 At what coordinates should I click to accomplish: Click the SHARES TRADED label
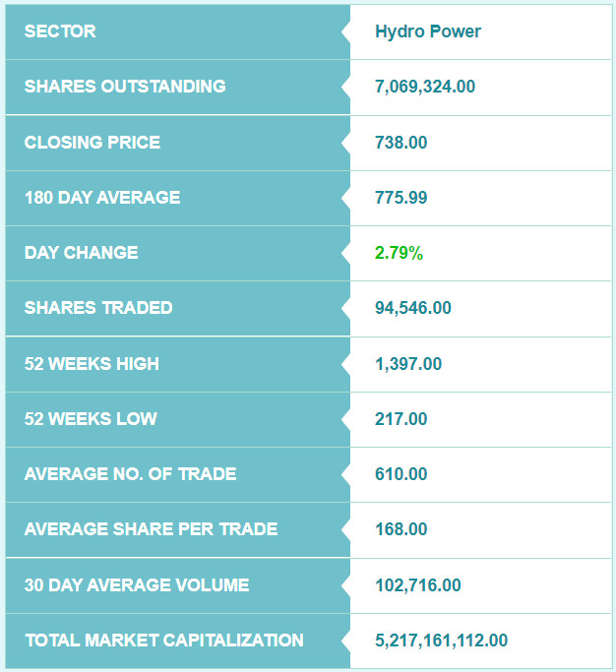pyautogui.click(x=98, y=308)
